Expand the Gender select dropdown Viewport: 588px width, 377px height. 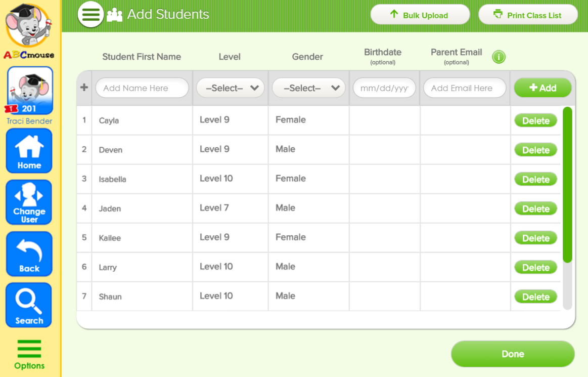tap(308, 88)
